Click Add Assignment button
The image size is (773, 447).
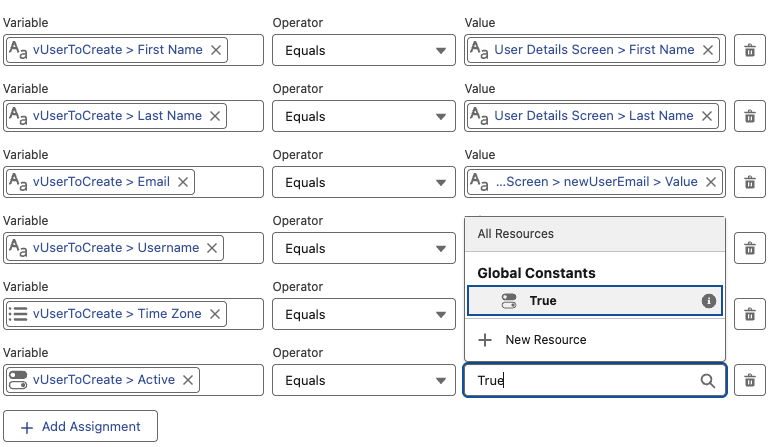point(80,427)
